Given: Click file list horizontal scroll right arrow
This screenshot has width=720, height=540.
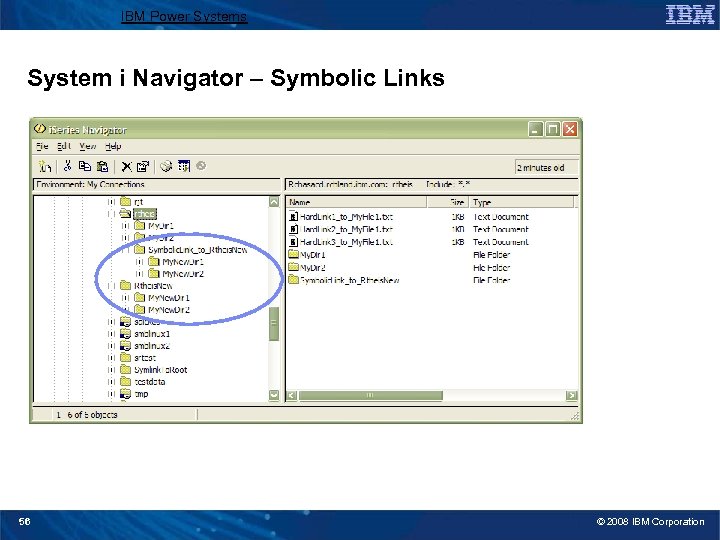Looking at the screenshot, I should (571, 395).
